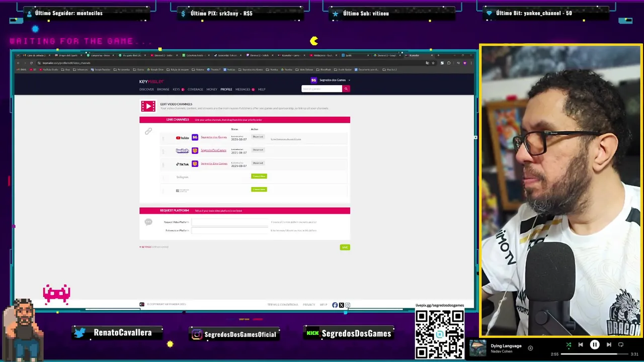Seek on the music progress bar
Screen dimensions: 644x362
[594, 354]
